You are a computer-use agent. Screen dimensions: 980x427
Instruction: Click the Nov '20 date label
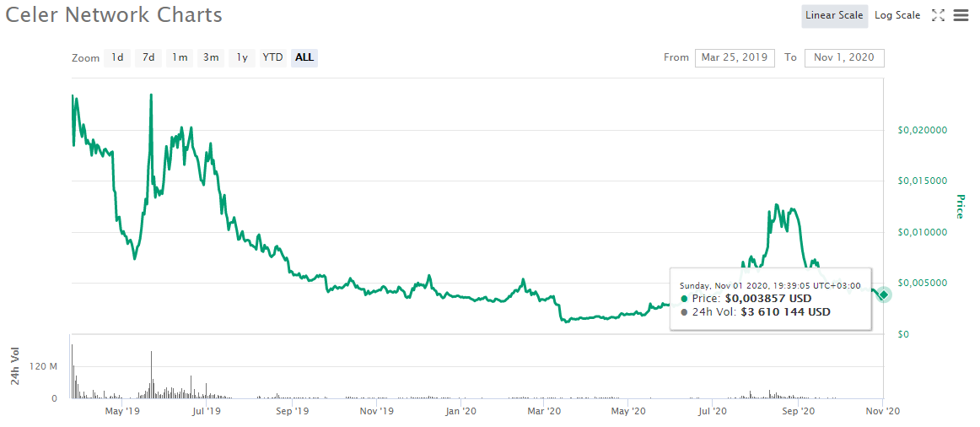[883, 411]
